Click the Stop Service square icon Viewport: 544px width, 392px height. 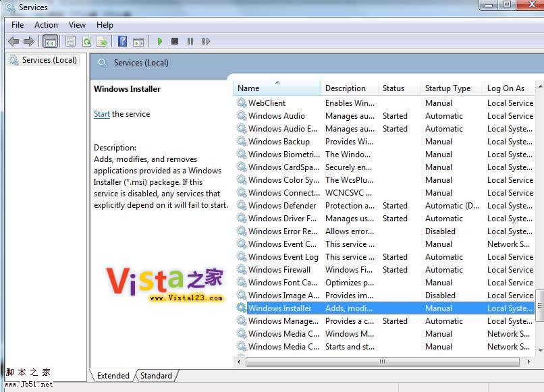point(175,41)
